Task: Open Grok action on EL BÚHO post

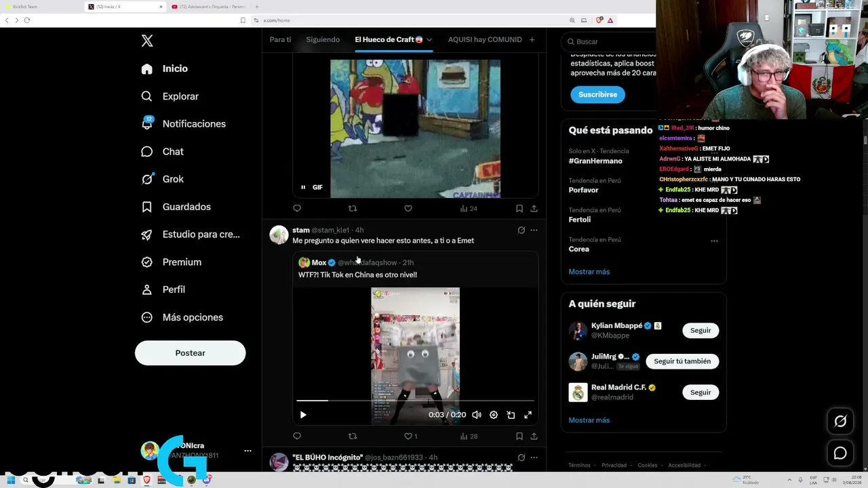Action: [521, 457]
